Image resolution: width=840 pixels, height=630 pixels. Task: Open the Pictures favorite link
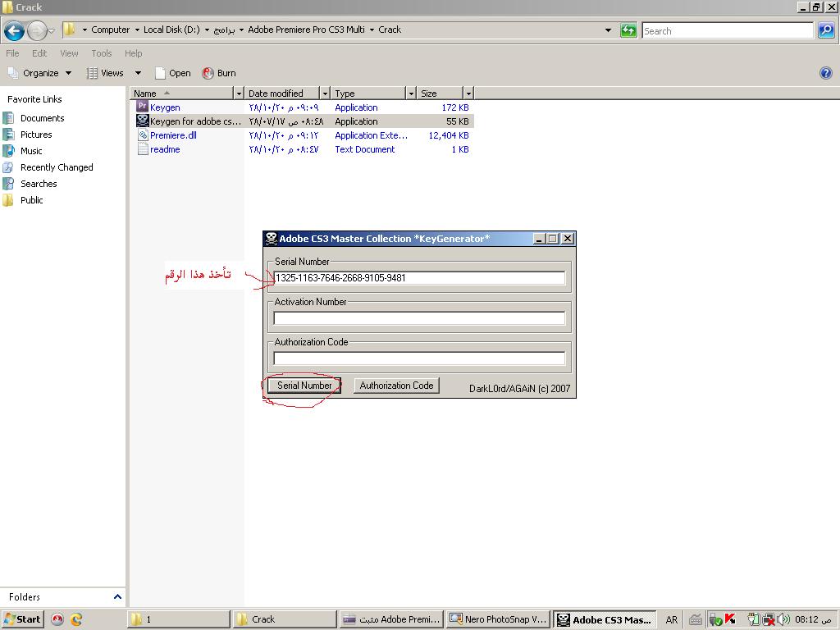(36, 135)
